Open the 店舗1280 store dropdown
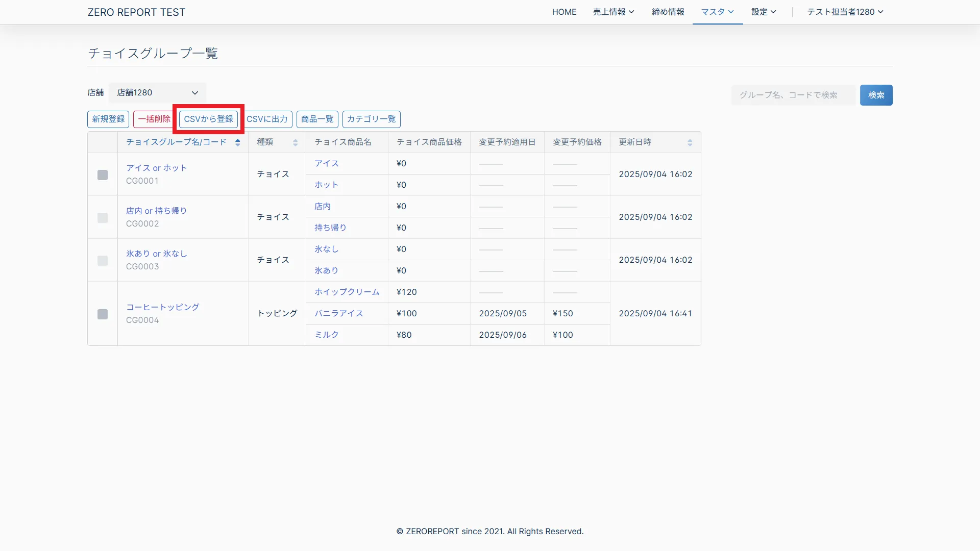Screen dimensions: 980x551 coord(157,93)
